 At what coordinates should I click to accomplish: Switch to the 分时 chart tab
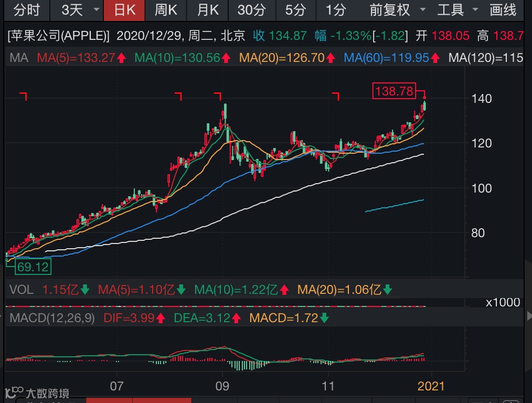pos(27,10)
